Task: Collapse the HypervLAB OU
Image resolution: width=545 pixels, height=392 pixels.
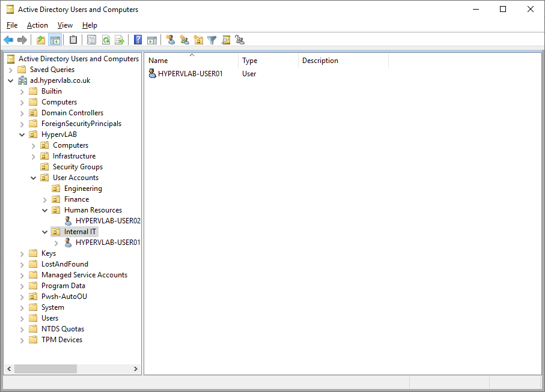Action: tap(22, 134)
